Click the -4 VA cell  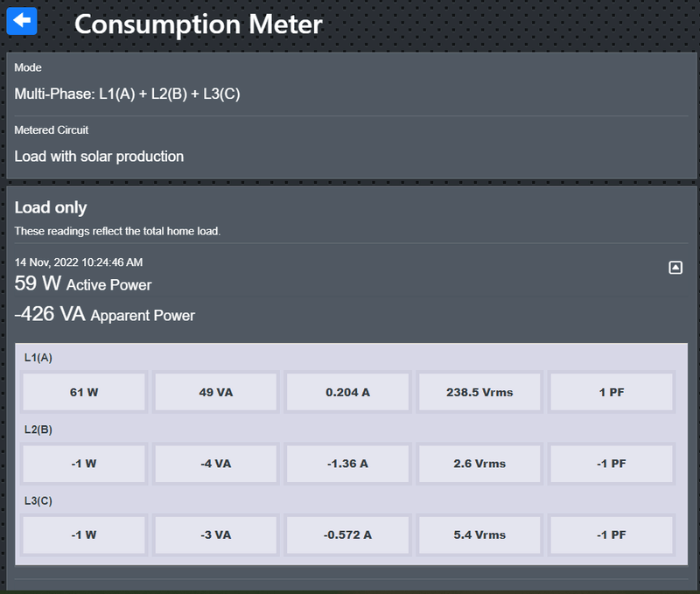pos(216,464)
